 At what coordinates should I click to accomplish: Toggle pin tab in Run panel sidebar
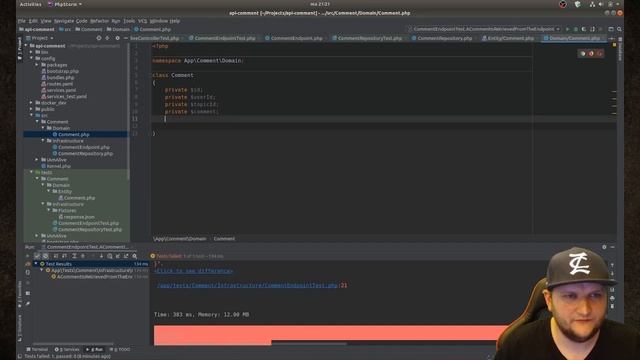click(x=28, y=304)
